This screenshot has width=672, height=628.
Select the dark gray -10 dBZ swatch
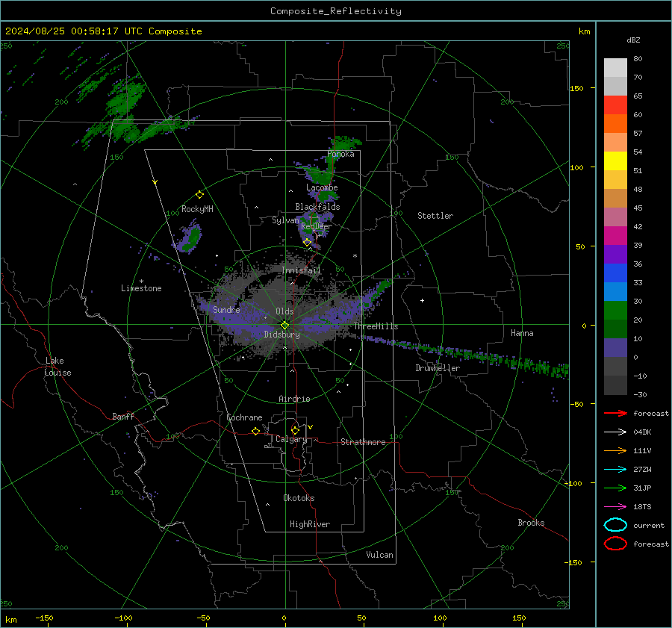[x=615, y=385]
